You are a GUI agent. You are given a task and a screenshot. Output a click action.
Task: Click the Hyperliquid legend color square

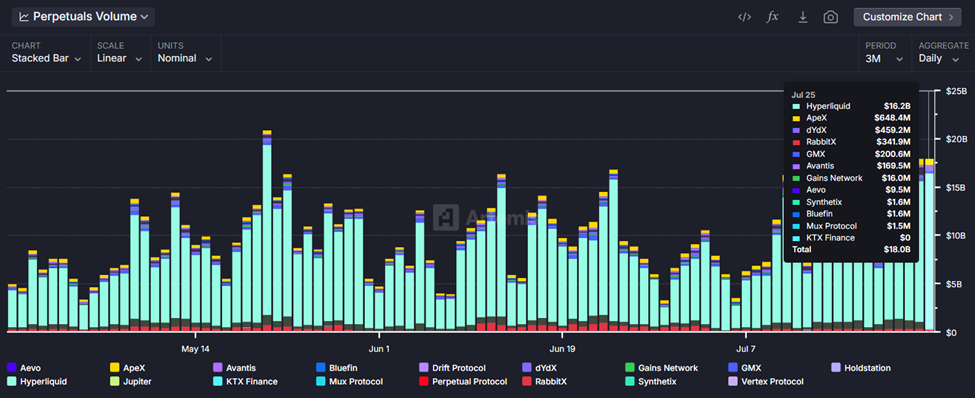11,381
